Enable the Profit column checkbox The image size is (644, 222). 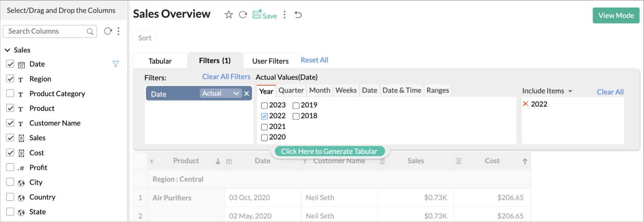(10, 167)
